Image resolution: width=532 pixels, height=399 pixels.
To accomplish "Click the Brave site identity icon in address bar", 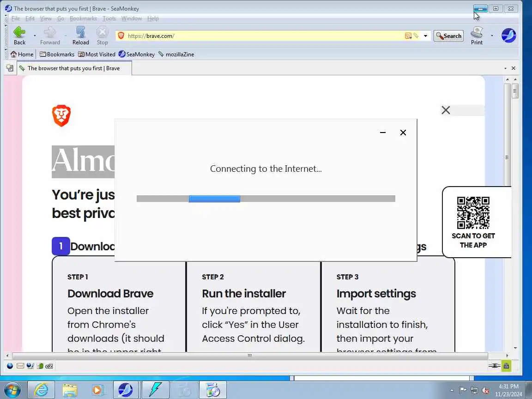I will point(121,36).
